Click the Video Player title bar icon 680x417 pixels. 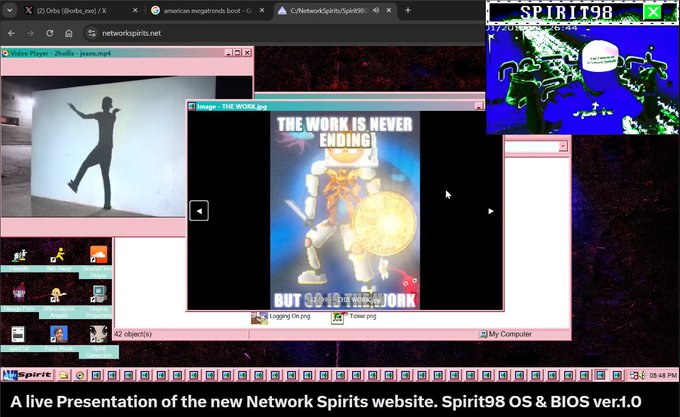point(6,53)
